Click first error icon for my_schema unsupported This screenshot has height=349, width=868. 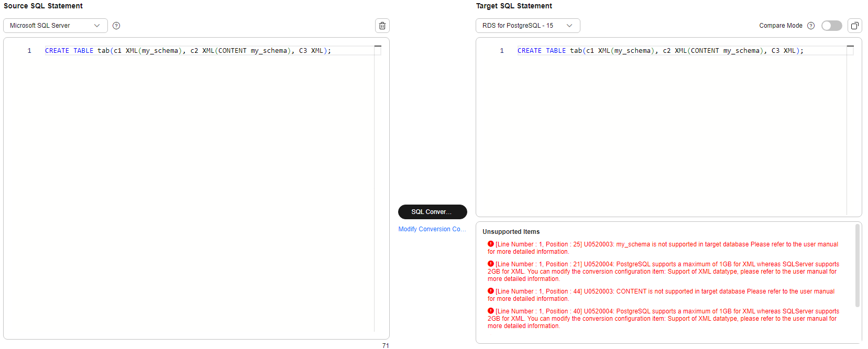click(491, 244)
